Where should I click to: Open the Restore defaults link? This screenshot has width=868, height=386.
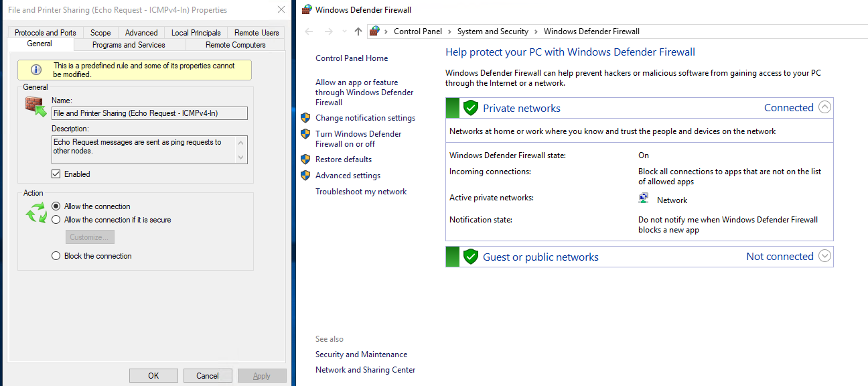coord(344,159)
